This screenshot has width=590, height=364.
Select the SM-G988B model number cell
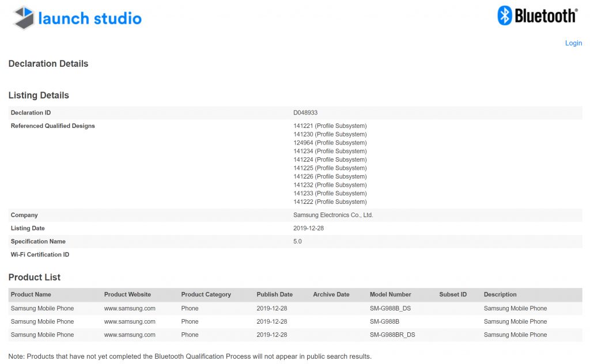[x=384, y=321]
